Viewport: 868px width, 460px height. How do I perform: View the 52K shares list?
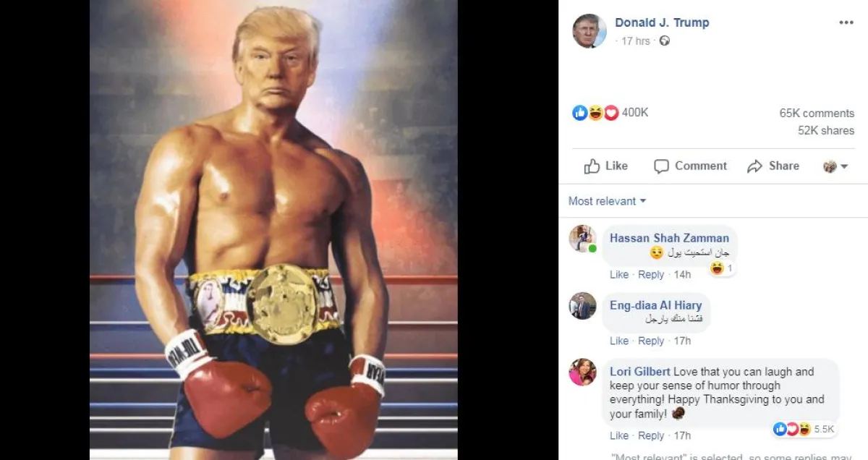[x=826, y=131]
